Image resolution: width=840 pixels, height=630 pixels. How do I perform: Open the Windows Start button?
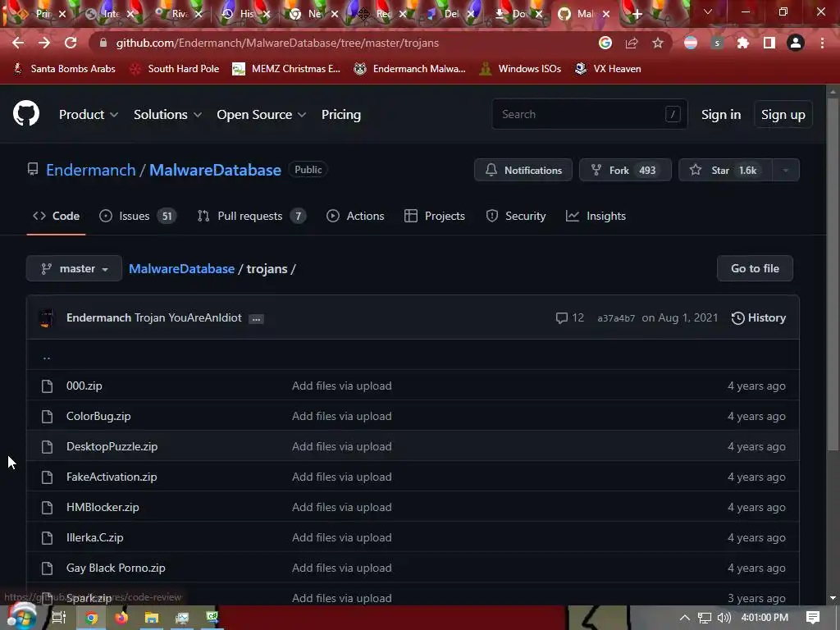click(x=21, y=616)
